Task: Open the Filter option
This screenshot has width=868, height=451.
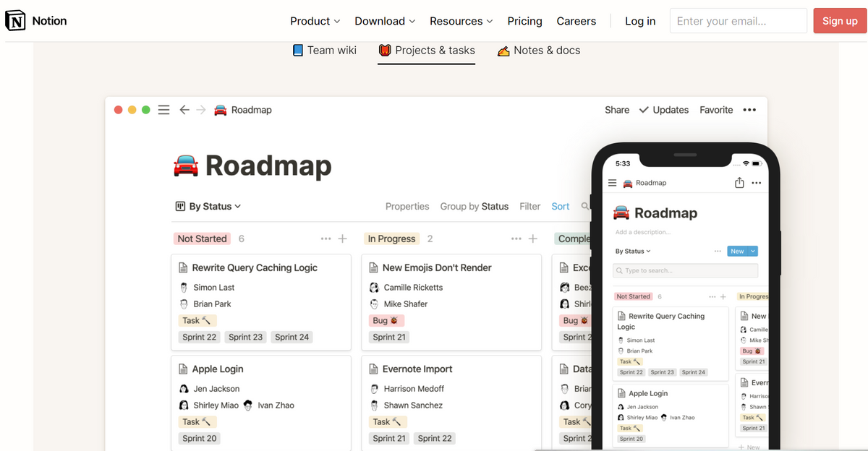Action: [530, 206]
